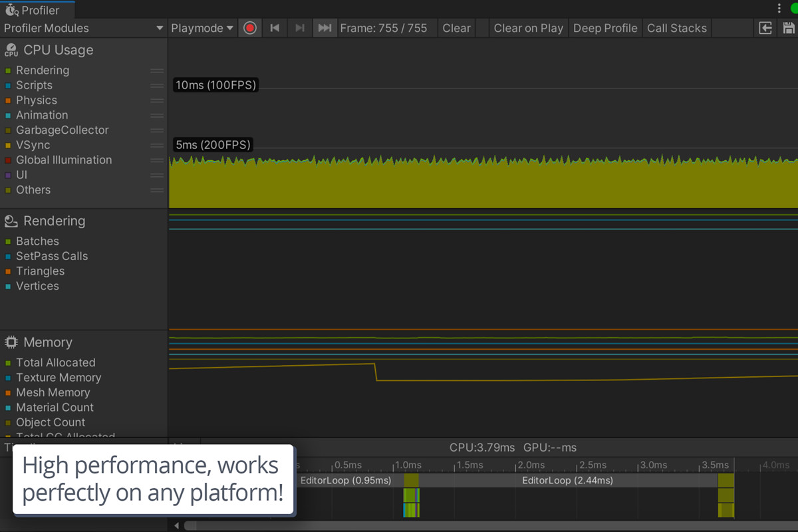
Task: Select the EditorLoop (2.44ms) timeline sample
Action: [568, 480]
